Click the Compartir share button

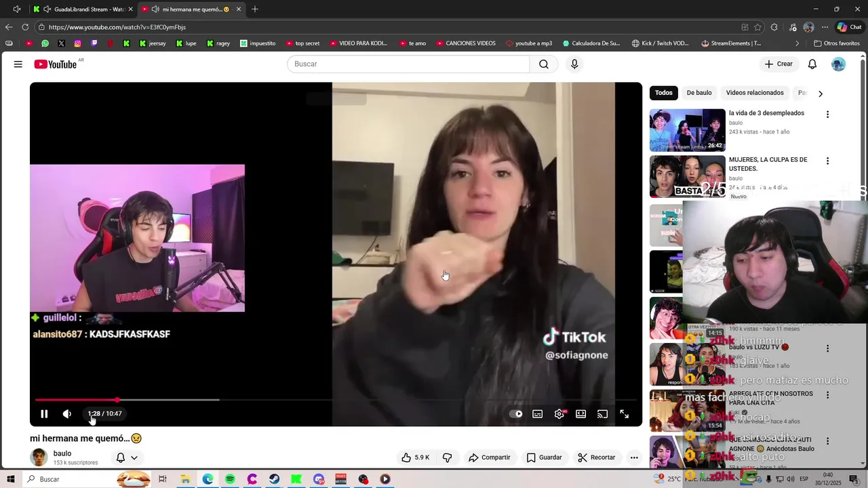tap(490, 457)
